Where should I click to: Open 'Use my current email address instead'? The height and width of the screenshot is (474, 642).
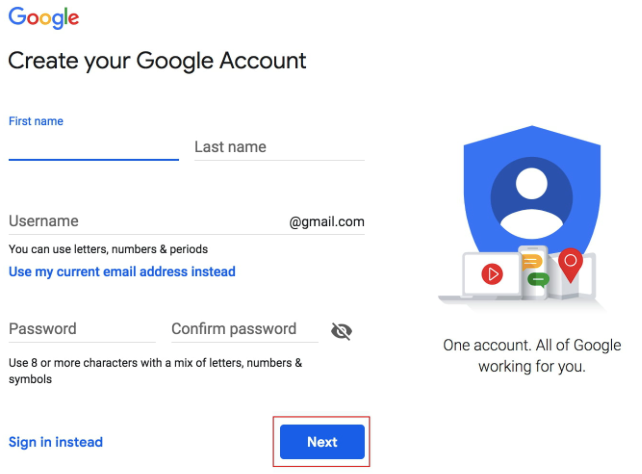(x=122, y=272)
